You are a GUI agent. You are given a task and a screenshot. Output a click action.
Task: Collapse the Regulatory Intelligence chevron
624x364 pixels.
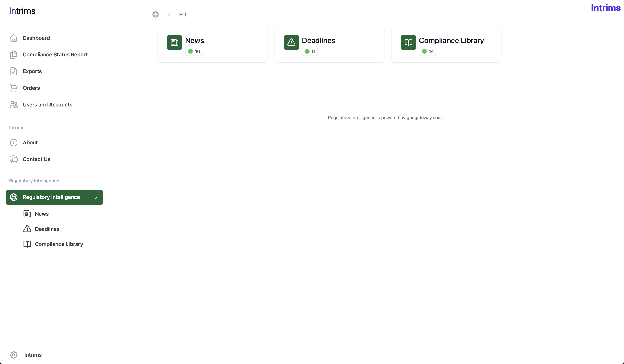(x=96, y=197)
